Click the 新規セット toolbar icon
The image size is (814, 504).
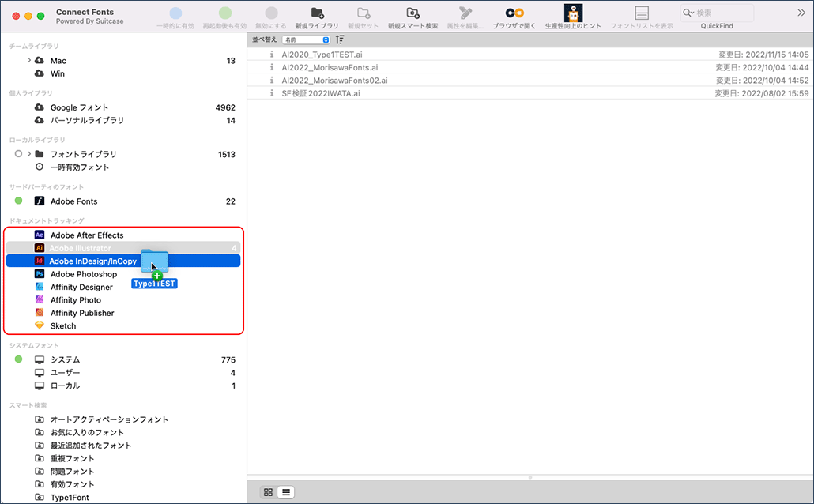[364, 13]
